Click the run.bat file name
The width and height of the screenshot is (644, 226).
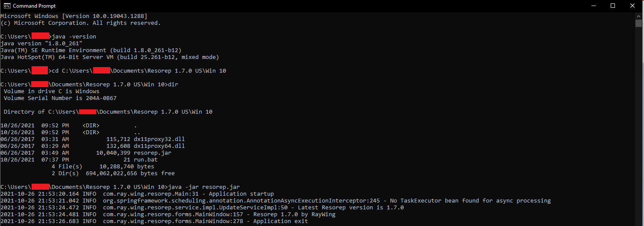(146, 160)
